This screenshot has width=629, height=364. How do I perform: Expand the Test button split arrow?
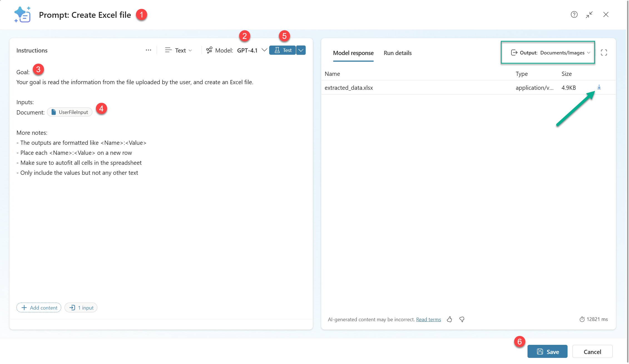pyautogui.click(x=301, y=50)
